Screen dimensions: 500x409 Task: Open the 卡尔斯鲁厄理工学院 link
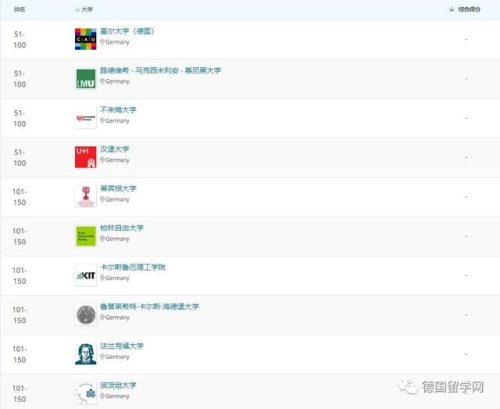pyautogui.click(x=133, y=267)
